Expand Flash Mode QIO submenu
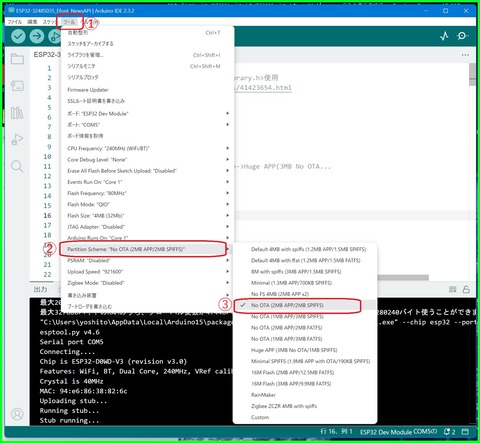Viewport: 480px width, 443px height. [x=147, y=204]
